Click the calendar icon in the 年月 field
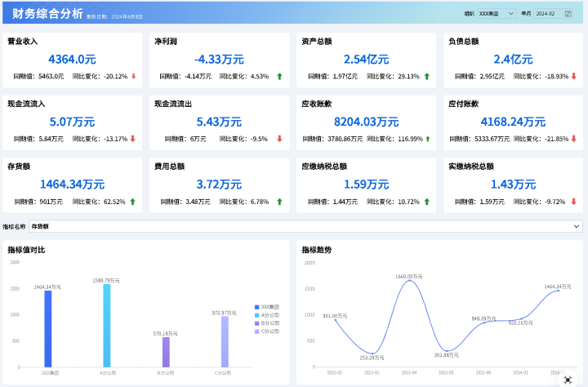Screen dimensions: 588x387 point(568,14)
